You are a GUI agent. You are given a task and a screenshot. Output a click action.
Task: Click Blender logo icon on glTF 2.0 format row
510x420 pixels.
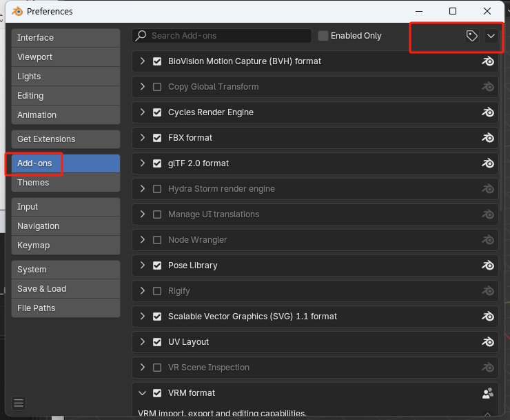coord(487,163)
